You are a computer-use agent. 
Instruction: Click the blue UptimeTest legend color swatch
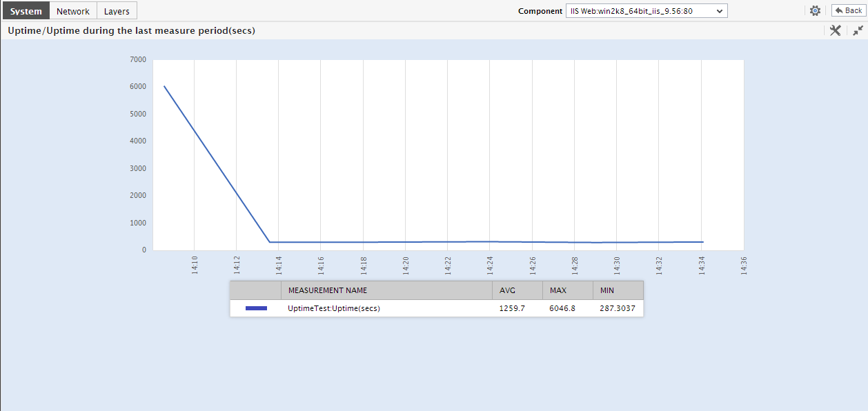[x=256, y=308]
